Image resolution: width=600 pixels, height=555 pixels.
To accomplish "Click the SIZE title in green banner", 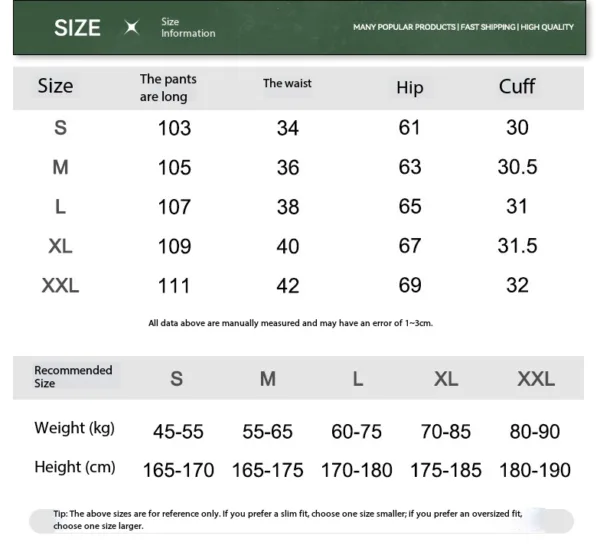I will pos(77,28).
